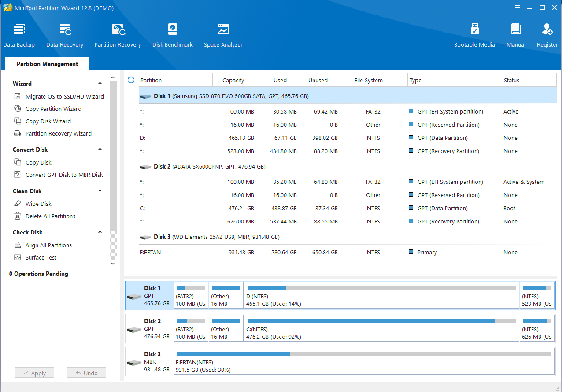Click Migrate OS to SSD/HD Wizard
Screen dimensions: 562x392
pyautogui.click(x=64, y=96)
